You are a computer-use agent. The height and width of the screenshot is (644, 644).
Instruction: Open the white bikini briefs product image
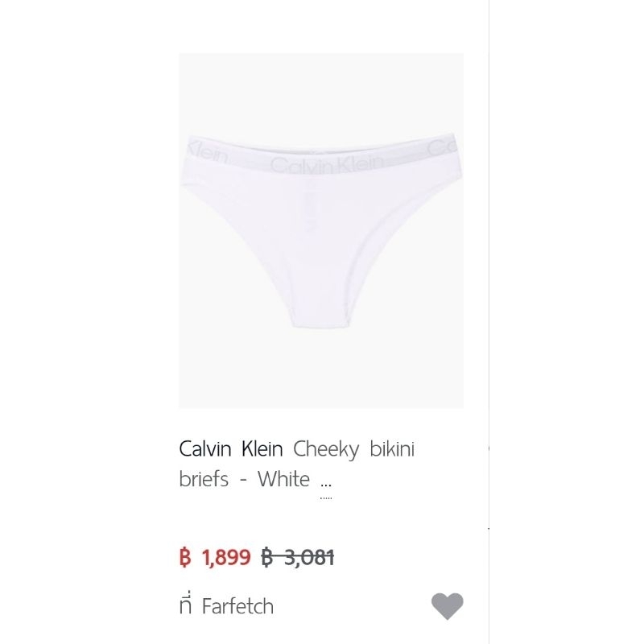[x=320, y=230]
